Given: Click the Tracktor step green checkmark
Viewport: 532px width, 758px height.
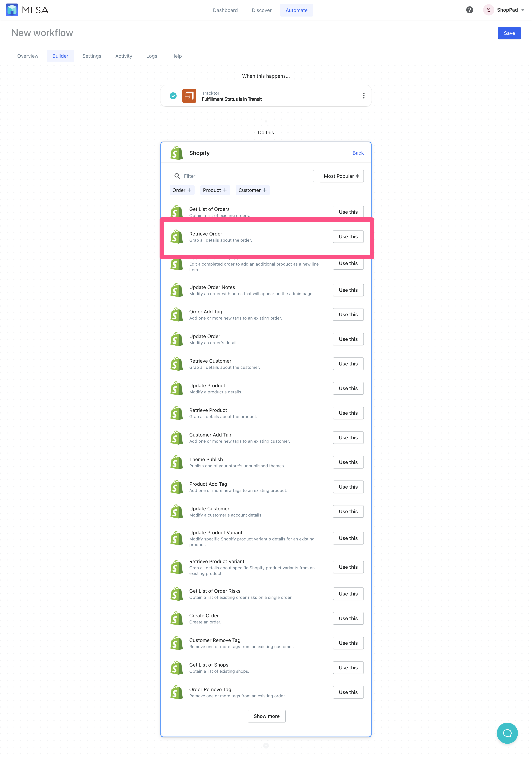Looking at the screenshot, I should coord(173,96).
